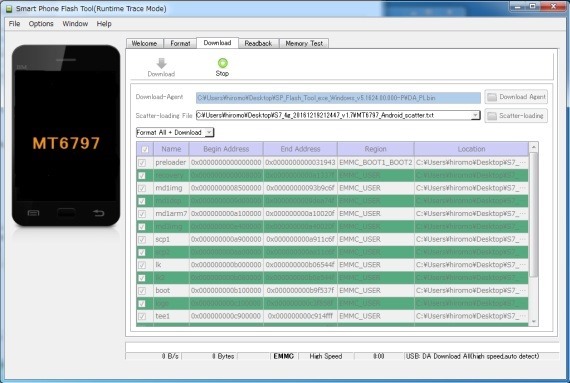Click the app icon in title bar

pyautogui.click(x=9, y=8)
